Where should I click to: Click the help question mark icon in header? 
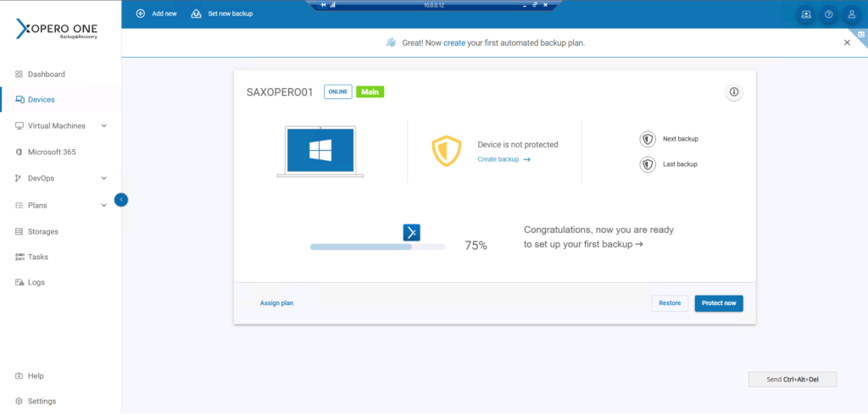pos(829,14)
